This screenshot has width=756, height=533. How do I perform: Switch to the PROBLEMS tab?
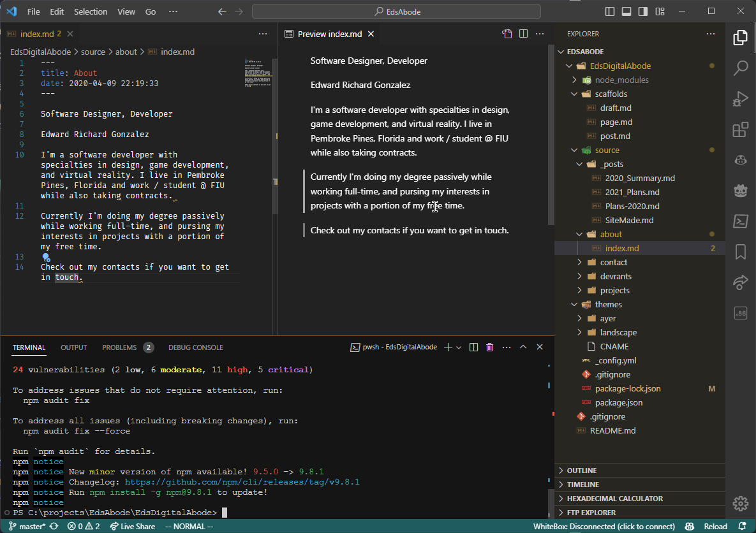(119, 347)
